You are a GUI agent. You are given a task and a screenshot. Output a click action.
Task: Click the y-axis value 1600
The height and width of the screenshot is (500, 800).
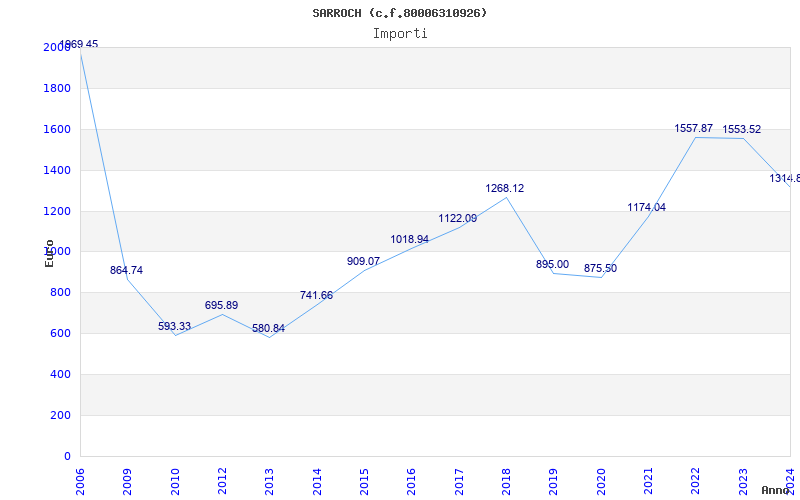(57, 129)
